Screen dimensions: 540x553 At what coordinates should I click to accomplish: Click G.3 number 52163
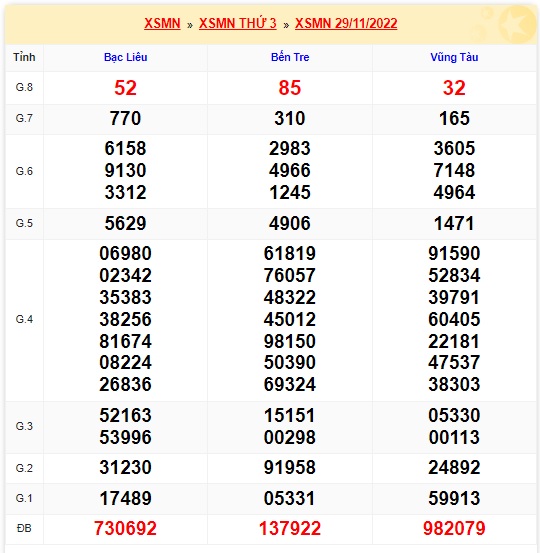coord(125,415)
